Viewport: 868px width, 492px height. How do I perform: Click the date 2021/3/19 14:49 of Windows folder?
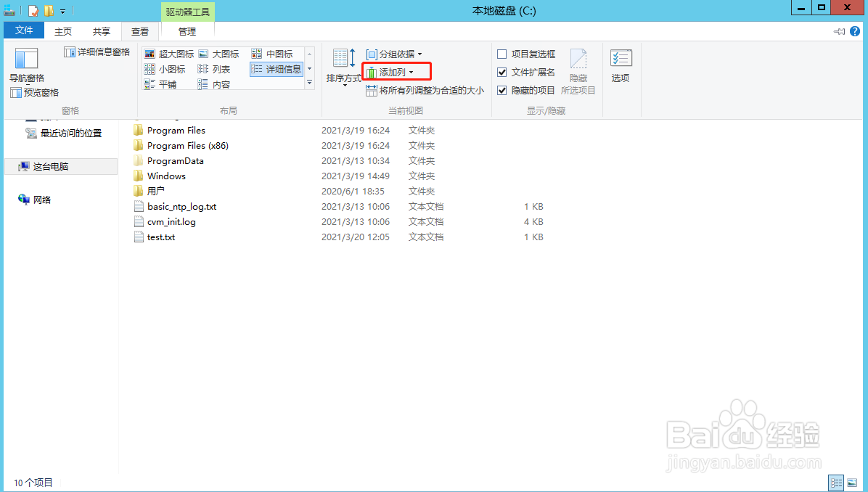tap(356, 176)
